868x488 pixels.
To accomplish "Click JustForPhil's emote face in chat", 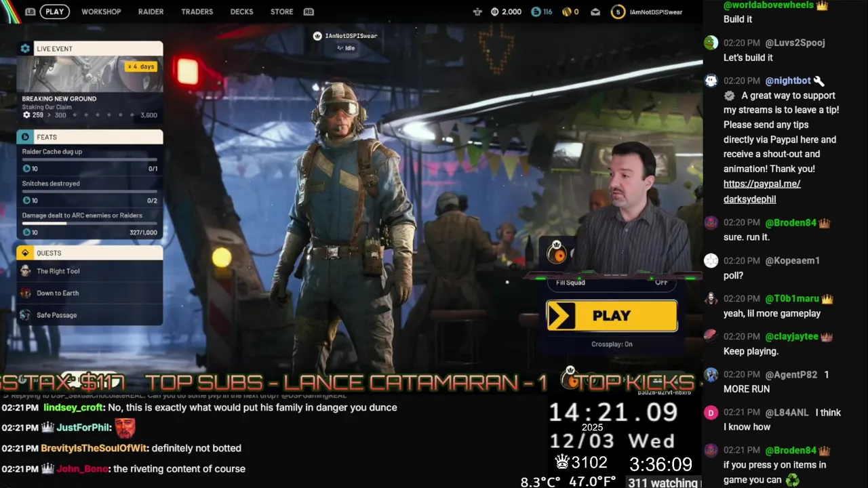I will coord(125,428).
